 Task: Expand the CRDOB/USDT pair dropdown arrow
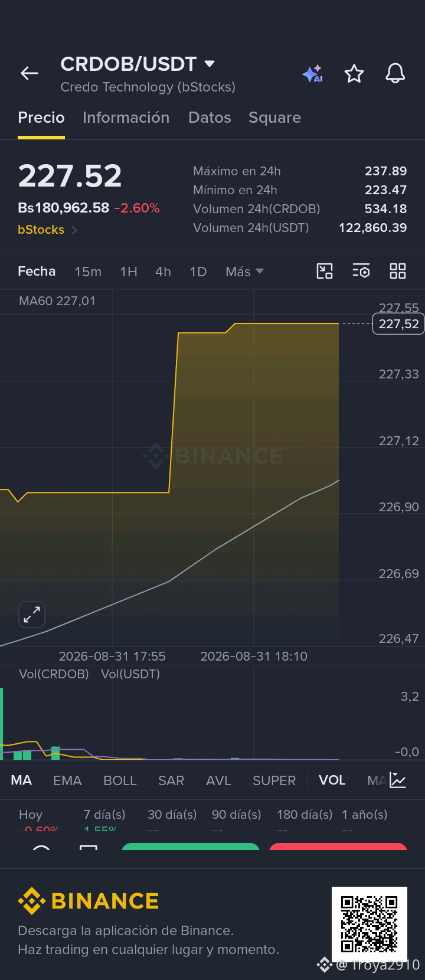coord(210,63)
